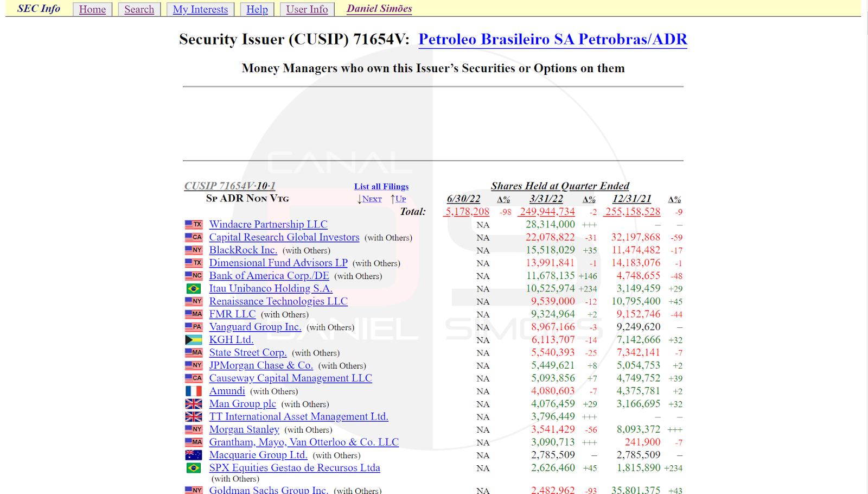Open Petroleo Brasileiro SA Petrobras/ADR link

pos(553,39)
